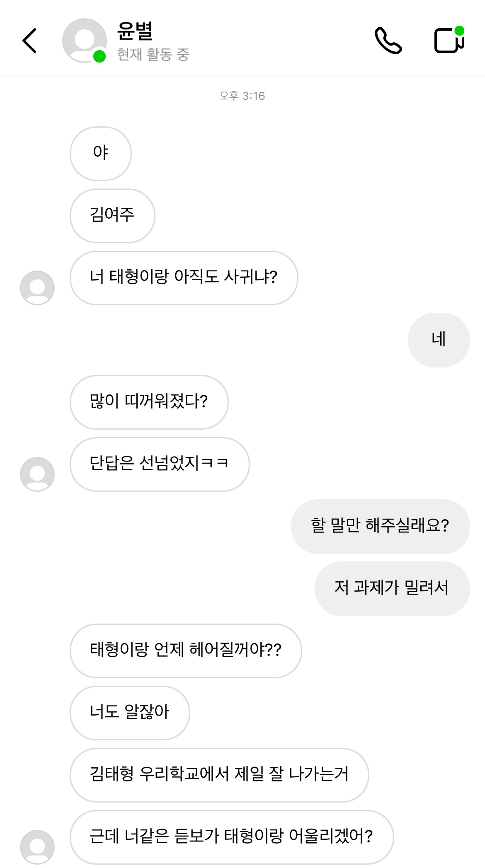This screenshot has width=485, height=868.
Task: Open 윤별's profile picture in header
Action: (x=85, y=41)
